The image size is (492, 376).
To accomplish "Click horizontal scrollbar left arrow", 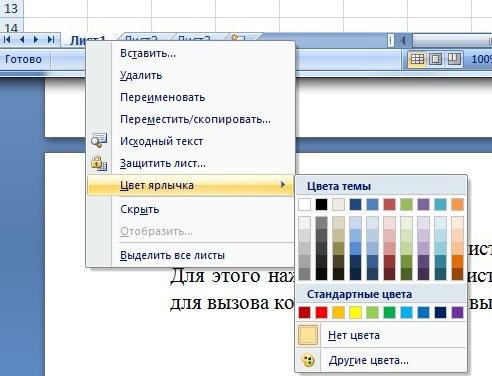I will click(403, 41).
